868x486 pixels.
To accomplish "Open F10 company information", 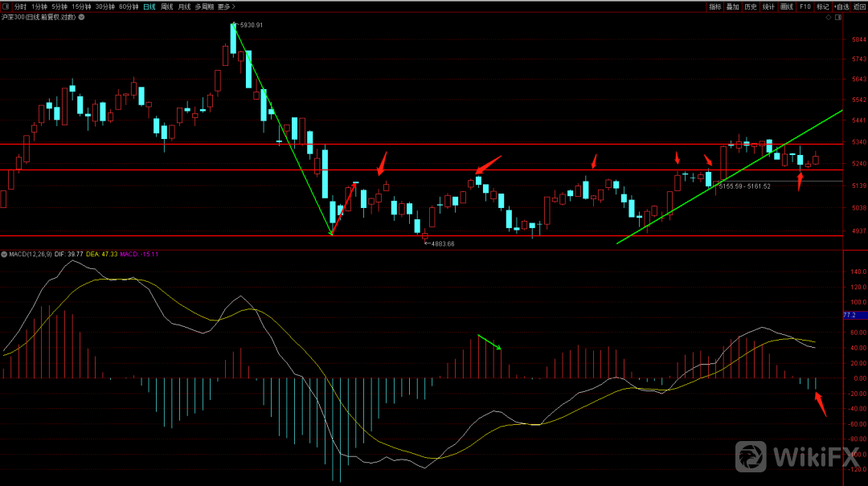I will tap(805, 6).
